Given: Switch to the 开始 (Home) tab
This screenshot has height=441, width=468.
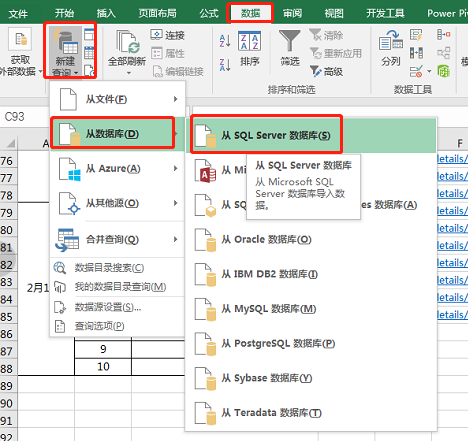Looking at the screenshot, I should point(64,13).
